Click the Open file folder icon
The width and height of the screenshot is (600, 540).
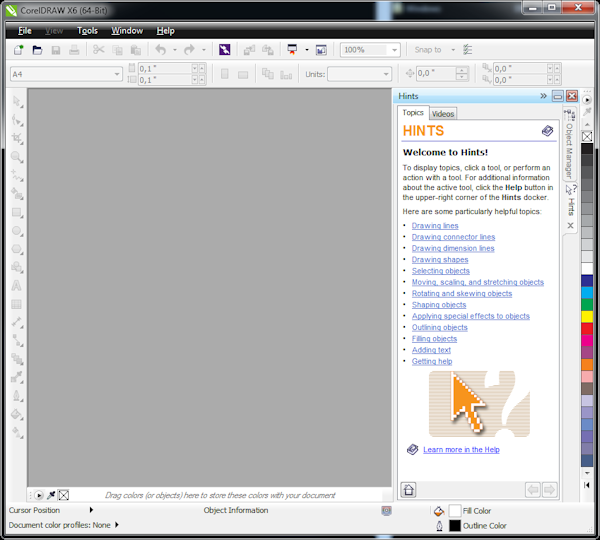pos(37,49)
